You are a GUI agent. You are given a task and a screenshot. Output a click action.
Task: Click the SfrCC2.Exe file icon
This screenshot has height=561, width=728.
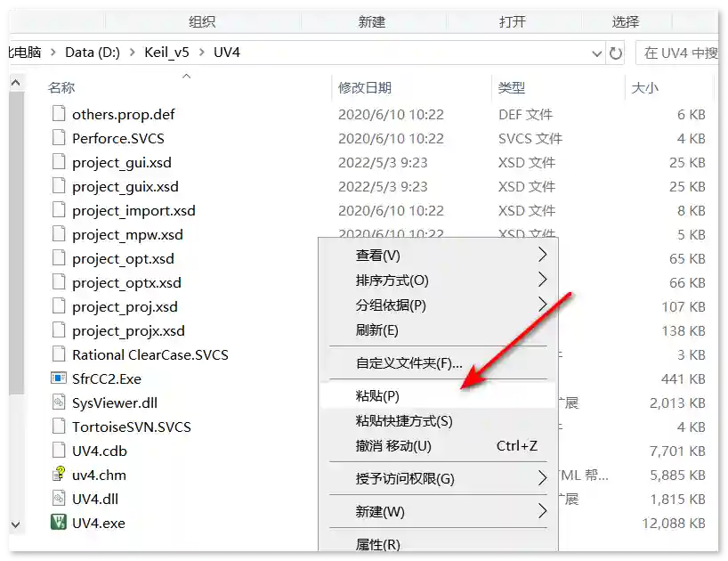(59, 378)
